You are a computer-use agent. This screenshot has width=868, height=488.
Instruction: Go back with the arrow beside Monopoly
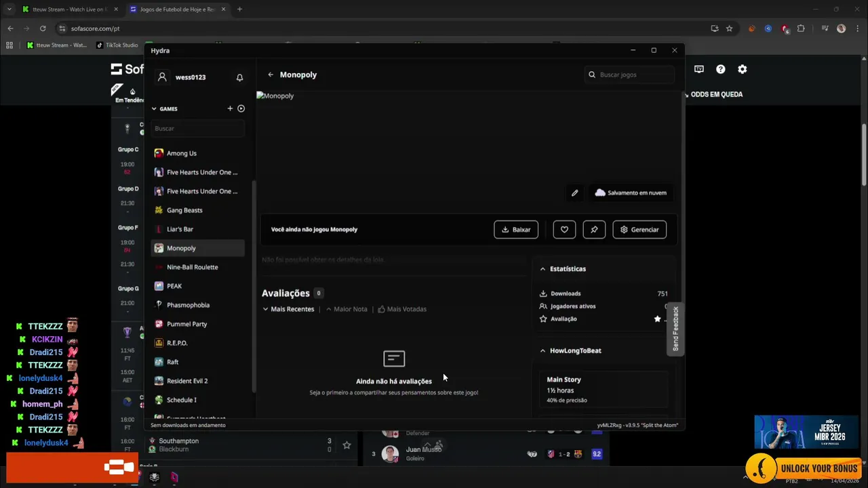pos(271,75)
